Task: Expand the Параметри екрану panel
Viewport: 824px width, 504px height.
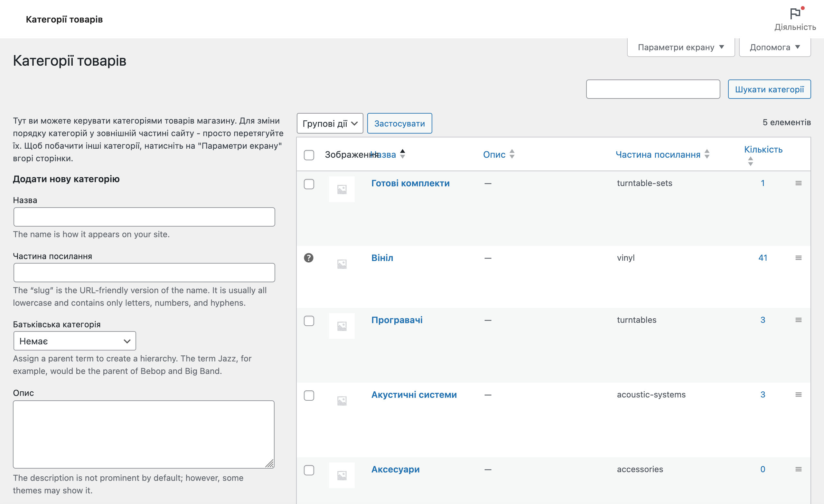Action: [680, 47]
